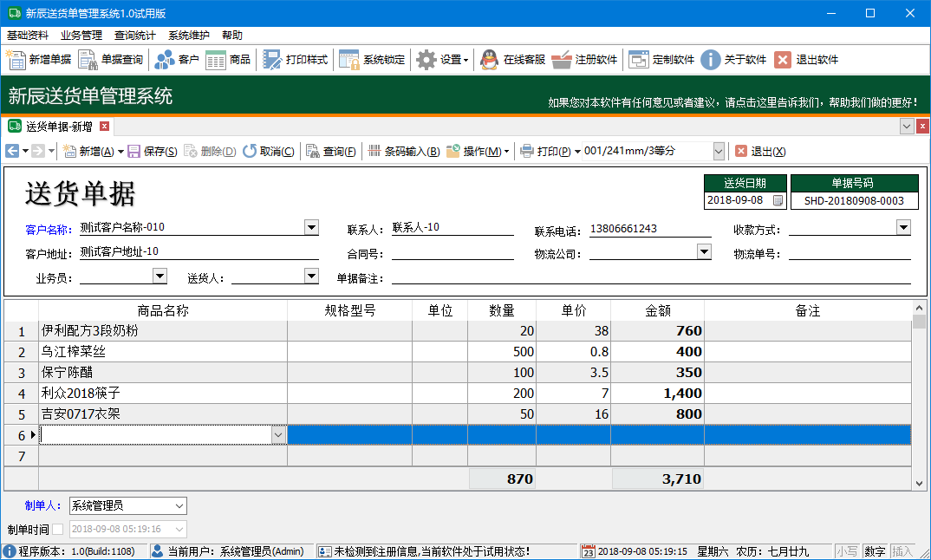The height and width of the screenshot is (560, 931).
Task: Open the 客户 customer list icon
Action: click(x=165, y=60)
